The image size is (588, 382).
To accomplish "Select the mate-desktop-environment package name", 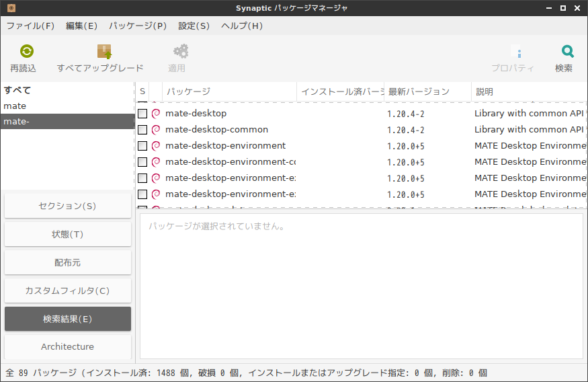I will (x=225, y=145).
